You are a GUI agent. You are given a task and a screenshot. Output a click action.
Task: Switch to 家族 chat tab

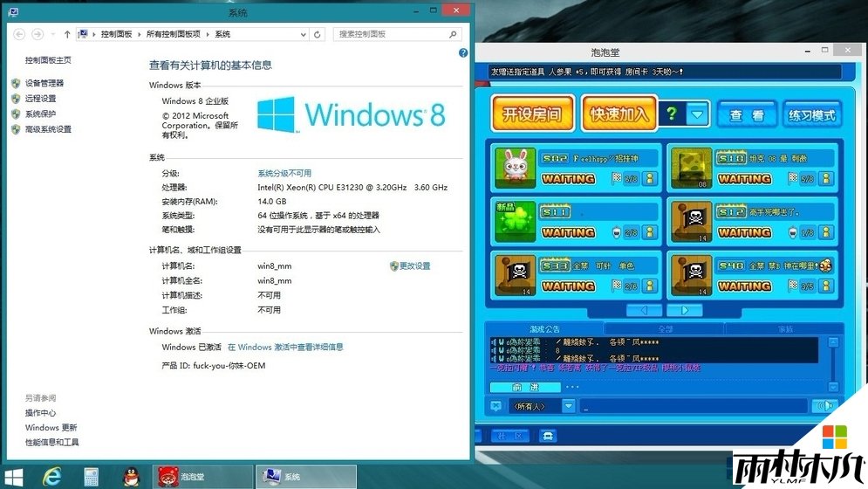pos(785,329)
